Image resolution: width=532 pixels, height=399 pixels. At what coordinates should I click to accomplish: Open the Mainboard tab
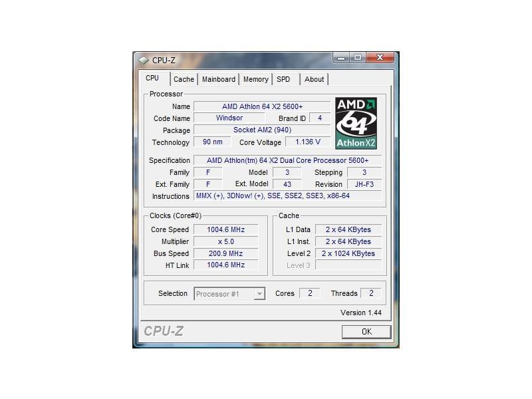tap(219, 79)
